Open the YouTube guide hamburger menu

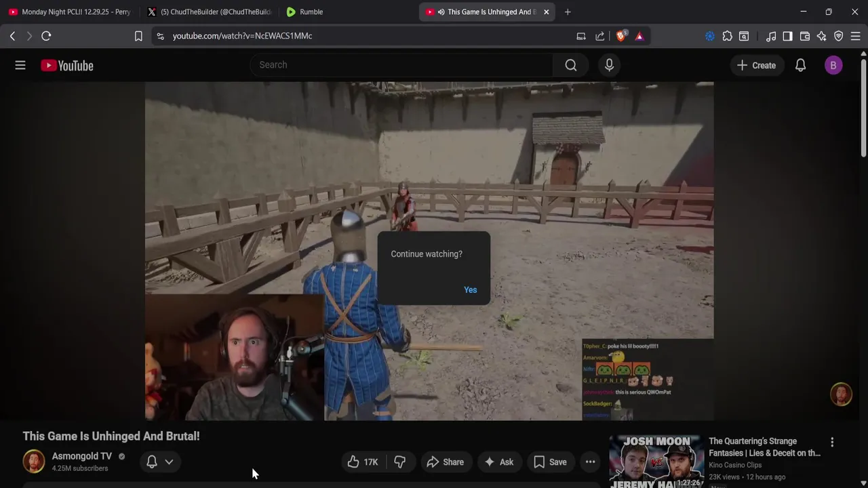coord(20,65)
